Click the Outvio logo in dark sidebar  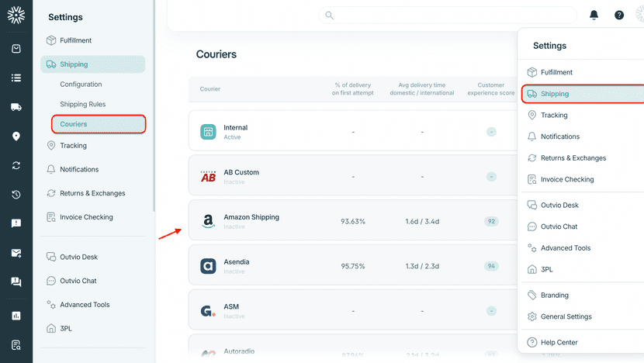(x=16, y=15)
